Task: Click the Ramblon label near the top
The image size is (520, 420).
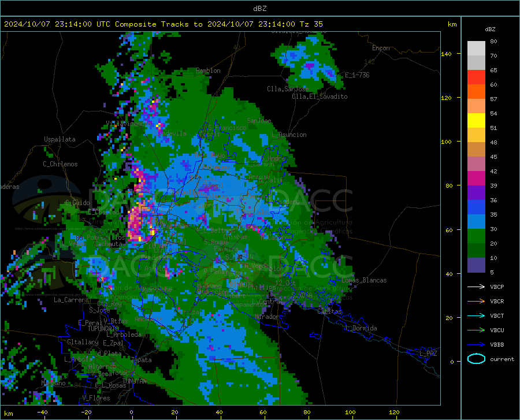Action: pos(208,70)
